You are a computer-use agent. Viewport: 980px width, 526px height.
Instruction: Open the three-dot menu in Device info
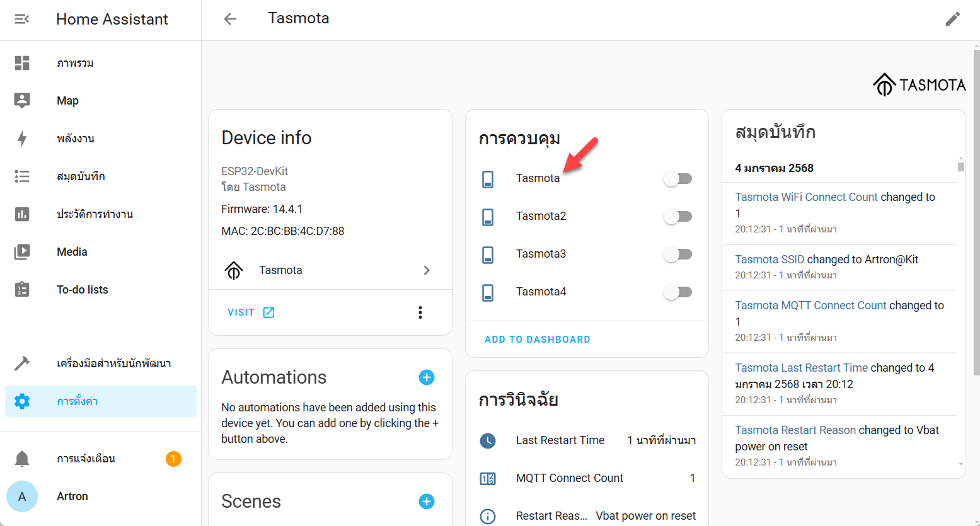420,312
